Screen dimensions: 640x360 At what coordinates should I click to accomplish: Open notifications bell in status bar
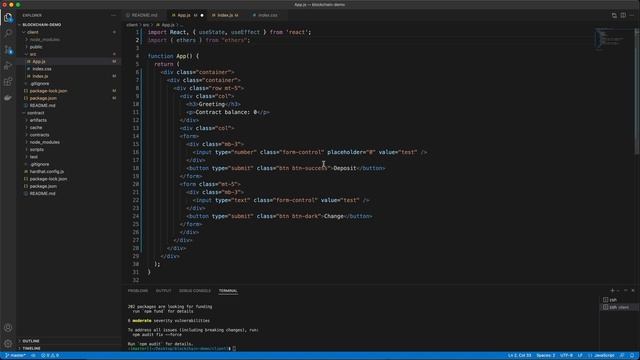click(632, 356)
